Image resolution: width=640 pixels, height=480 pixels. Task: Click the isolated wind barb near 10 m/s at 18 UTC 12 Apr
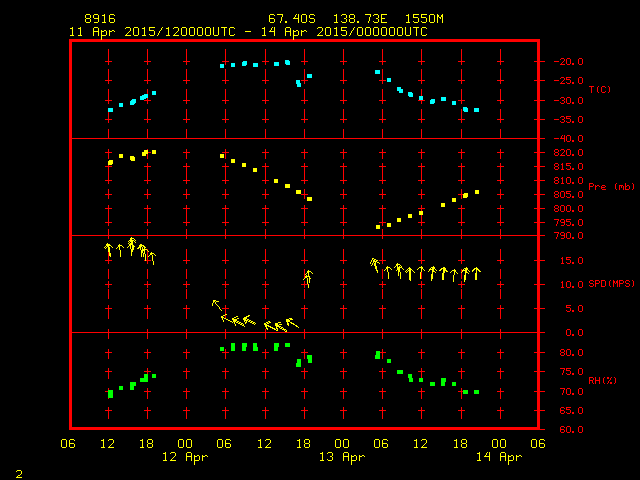(x=308, y=278)
